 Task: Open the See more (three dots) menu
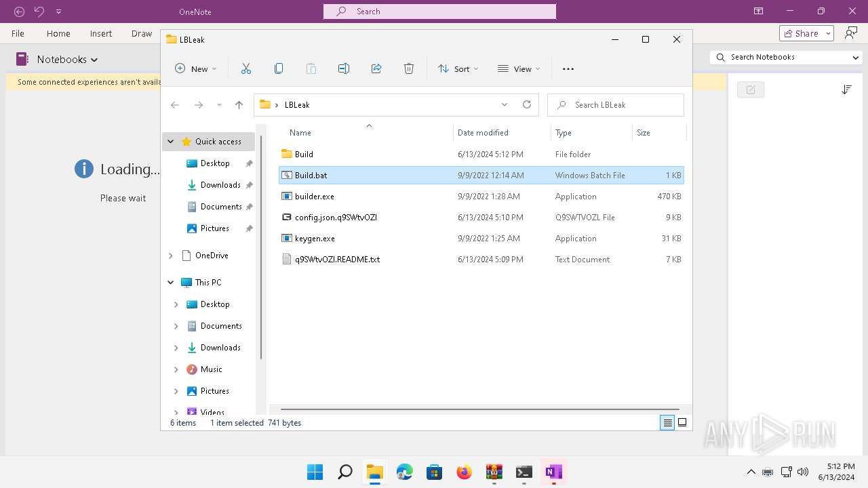(x=568, y=68)
